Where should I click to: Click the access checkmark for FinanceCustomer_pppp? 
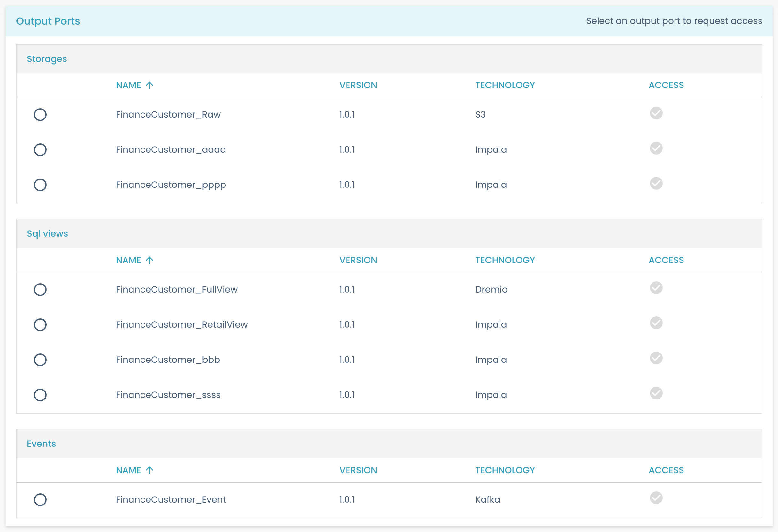pyautogui.click(x=656, y=184)
